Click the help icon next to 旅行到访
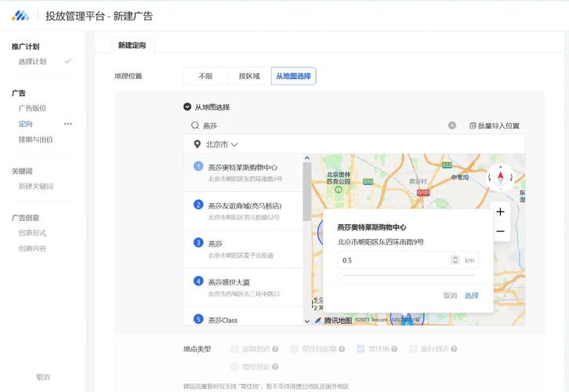 click(x=454, y=349)
